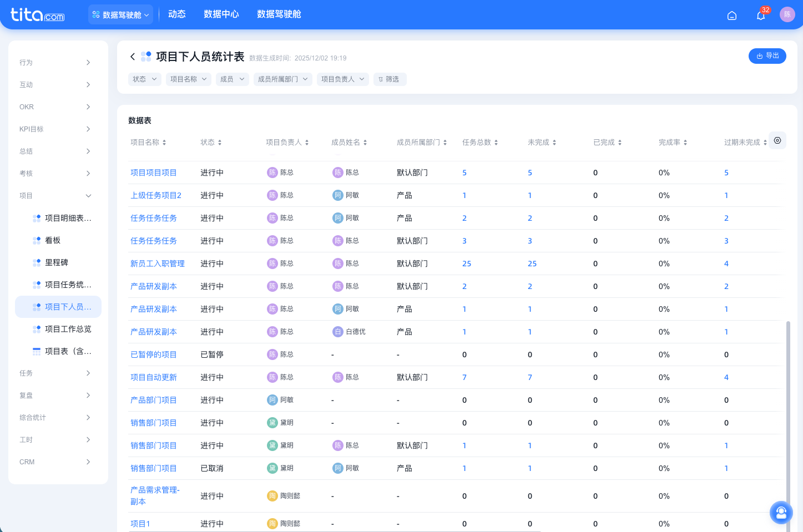Open the 成员所属部门 filter dropdown
The width and height of the screenshot is (803, 532).
click(x=282, y=79)
